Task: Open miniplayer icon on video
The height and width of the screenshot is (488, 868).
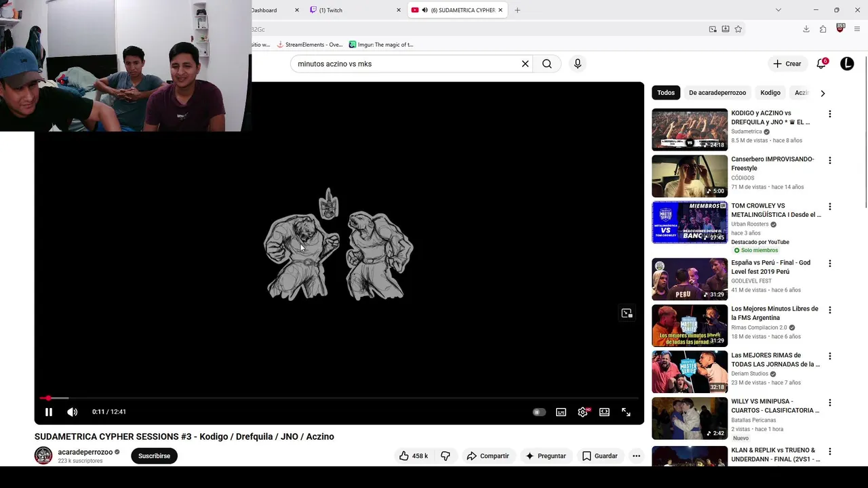Action: coord(627,313)
